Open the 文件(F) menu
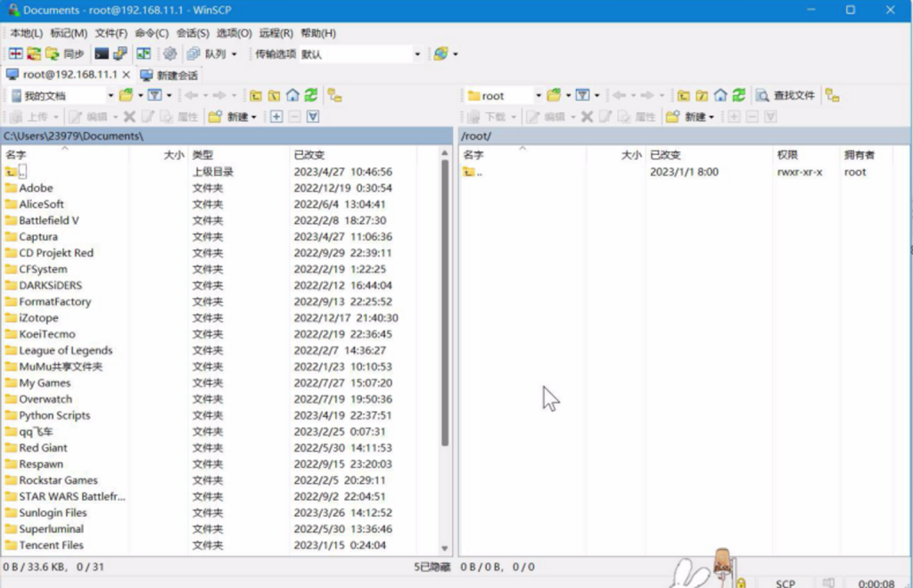This screenshot has height=588, width=913. click(x=111, y=33)
